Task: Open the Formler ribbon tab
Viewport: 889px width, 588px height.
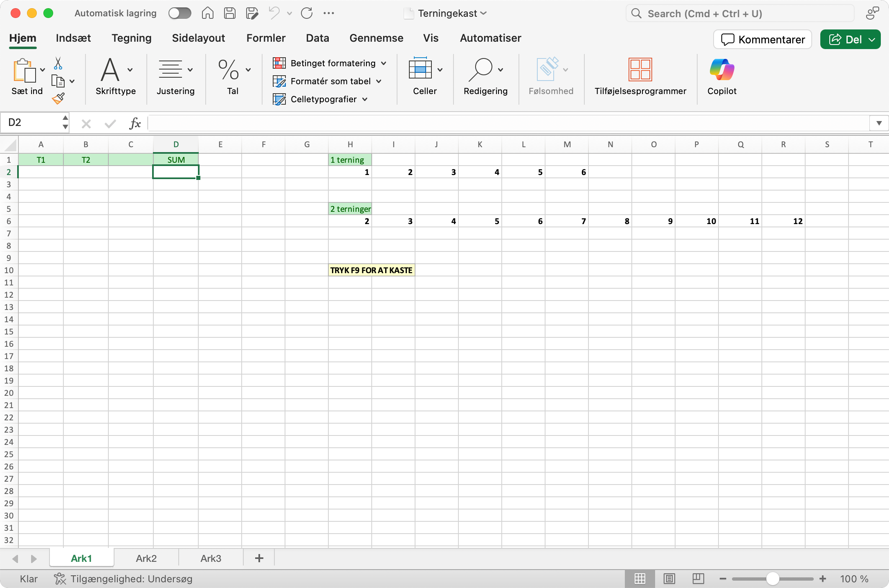Action: 266,38
